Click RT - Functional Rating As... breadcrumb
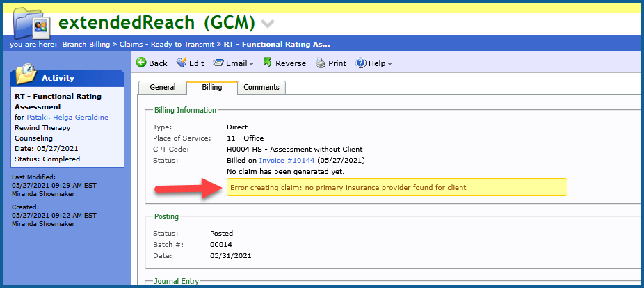 (276, 45)
